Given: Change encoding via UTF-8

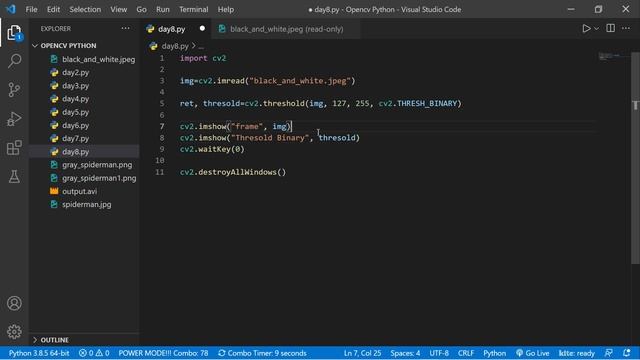Looking at the screenshot, I should point(439,353).
